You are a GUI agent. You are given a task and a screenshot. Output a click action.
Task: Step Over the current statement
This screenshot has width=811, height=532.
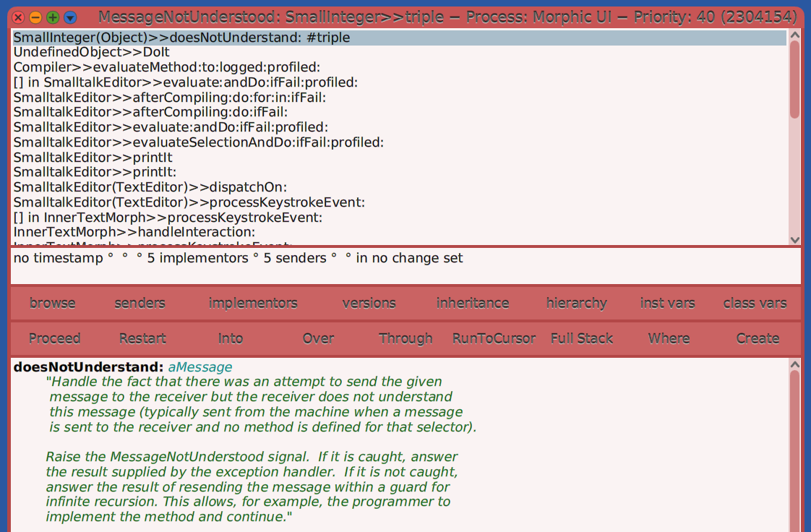tap(317, 338)
